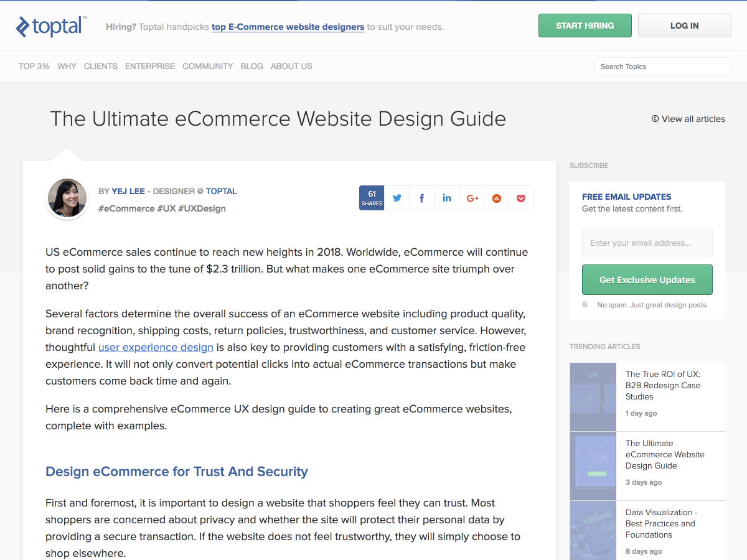Focus the Search Topics field
This screenshot has width=747, height=560.
[663, 67]
